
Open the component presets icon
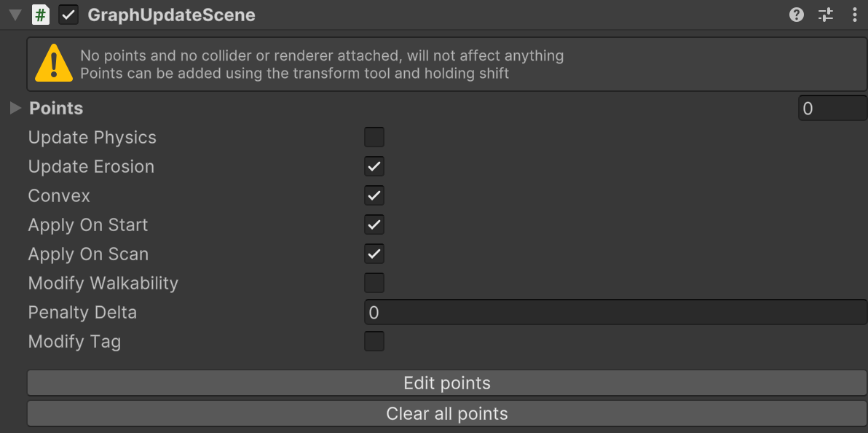click(825, 14)
